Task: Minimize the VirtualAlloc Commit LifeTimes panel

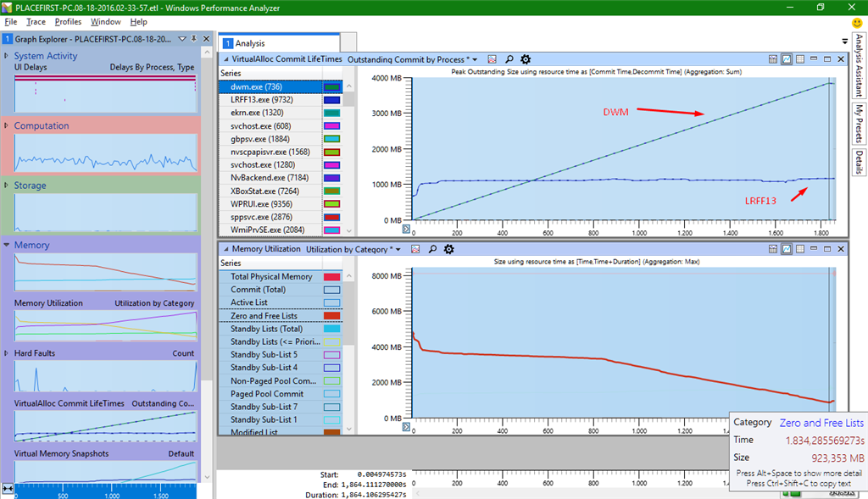Action: tap(814, 58)
